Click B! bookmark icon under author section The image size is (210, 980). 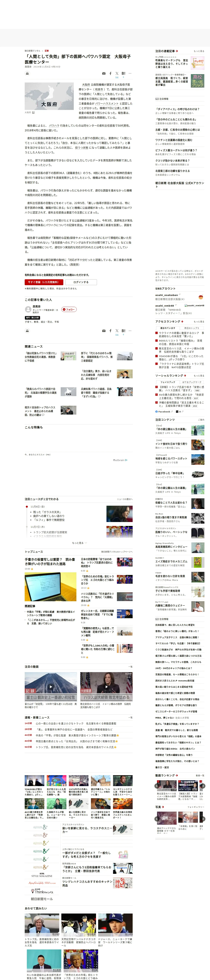(123, 331)
